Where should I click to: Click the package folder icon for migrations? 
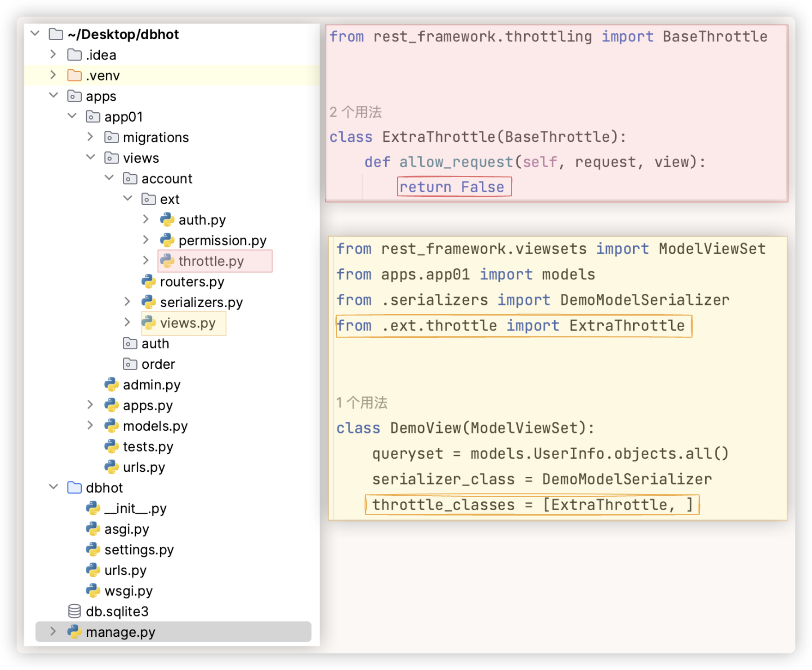[x=111, y=137]
